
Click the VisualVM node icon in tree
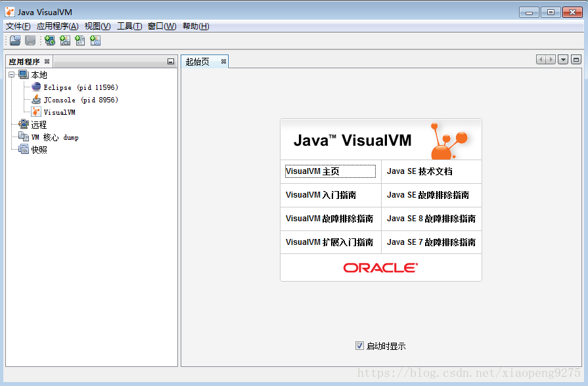point(36,112)
